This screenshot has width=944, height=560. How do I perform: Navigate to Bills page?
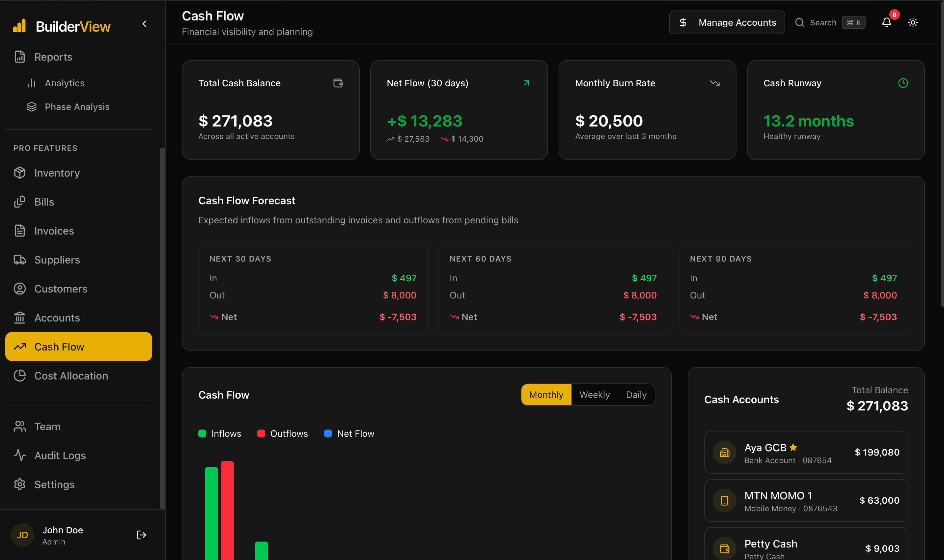tap(78, 202)
